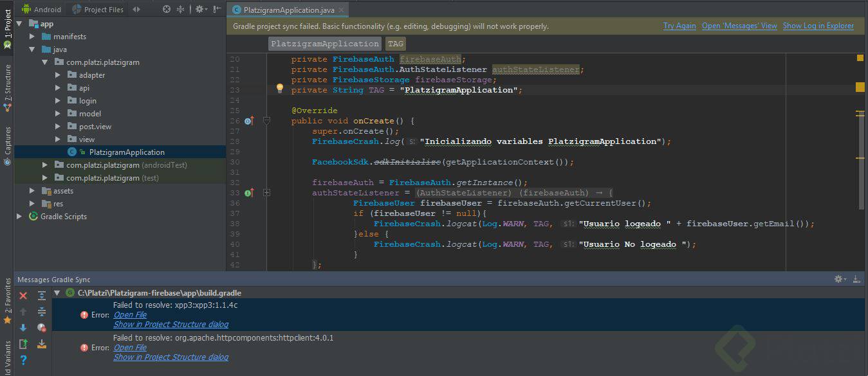Screen dimensions: 868x376
Task: Click the blue question mark help icon
Action: click(23, 360)
